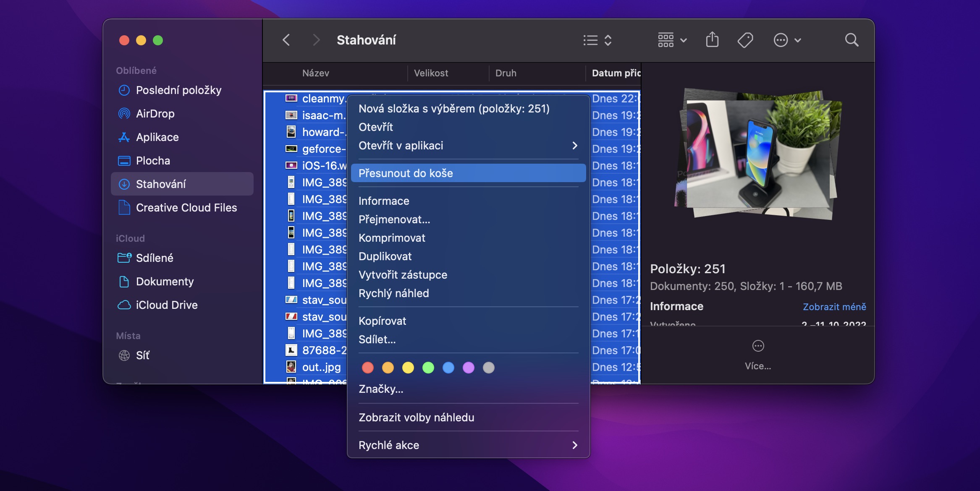The width and height of the screenshot is (980, 491).
Task: Open AirDrop in the sidebar
Action: 155,114
